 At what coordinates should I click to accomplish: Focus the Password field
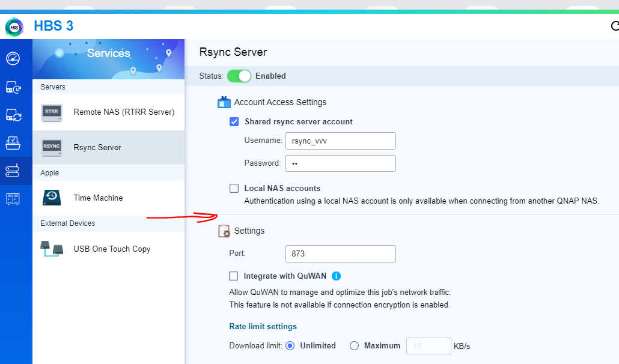point(340,163)
